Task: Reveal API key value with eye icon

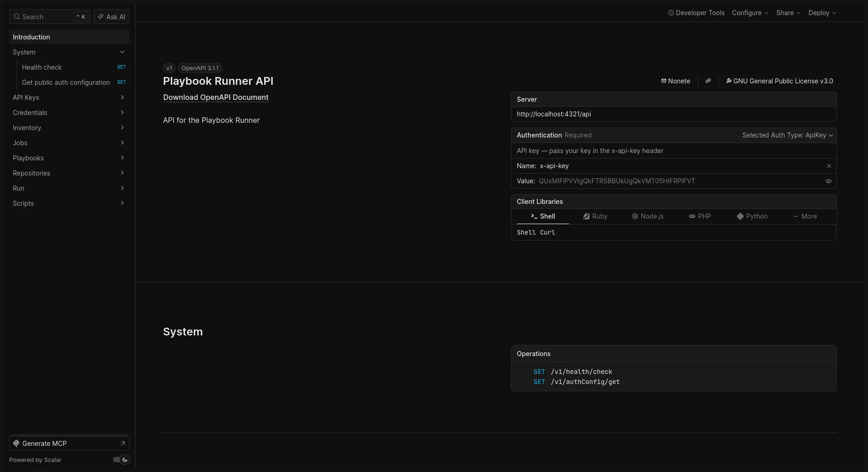Action: [x=829, y=181]
